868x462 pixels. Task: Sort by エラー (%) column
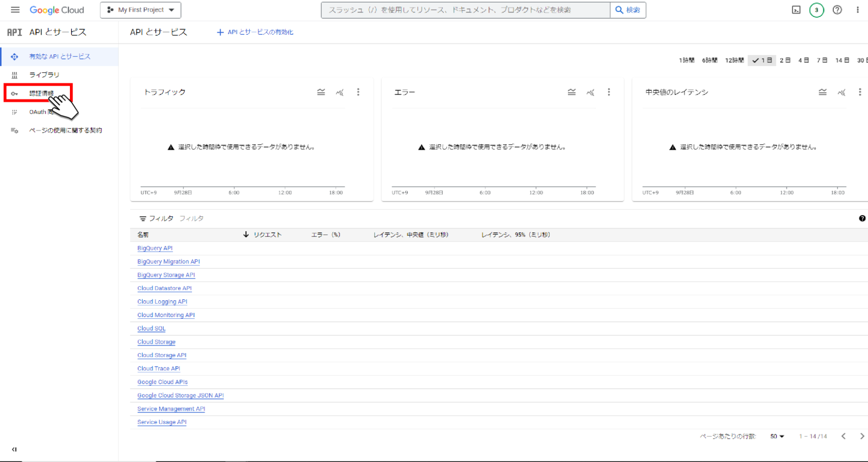(x=326, y=235)
